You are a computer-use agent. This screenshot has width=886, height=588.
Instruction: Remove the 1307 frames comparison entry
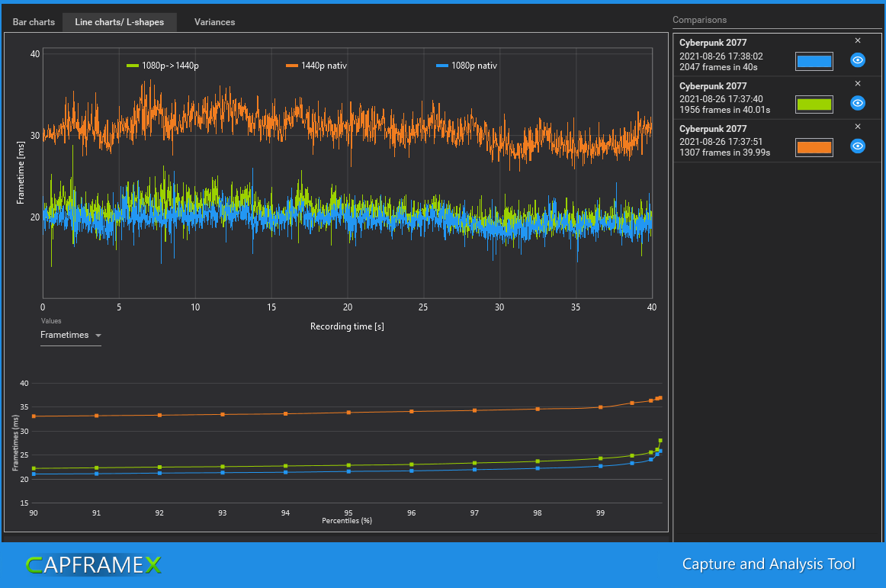pyautogui.click(x=857, y=127)
